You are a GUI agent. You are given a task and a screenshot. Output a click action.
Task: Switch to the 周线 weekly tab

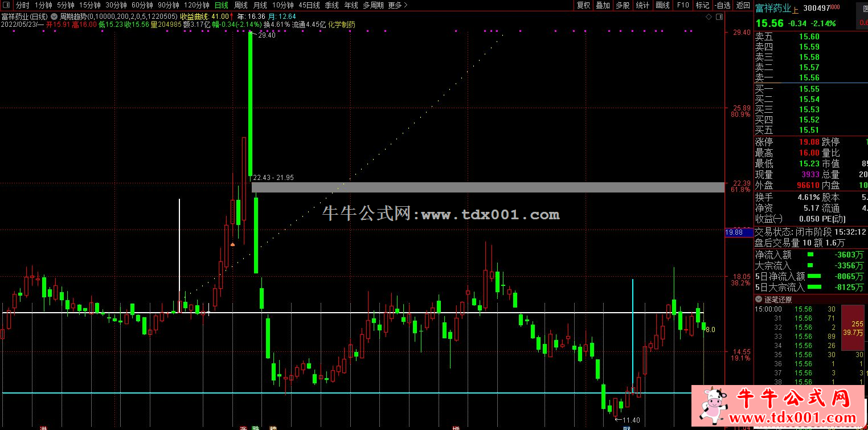coord(241,5)
